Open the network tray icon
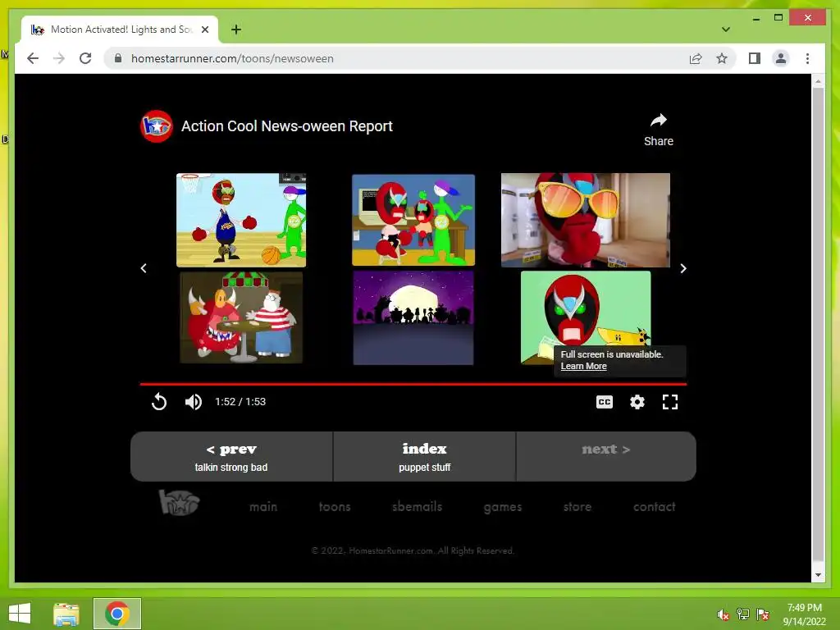 tap(742, 614)
